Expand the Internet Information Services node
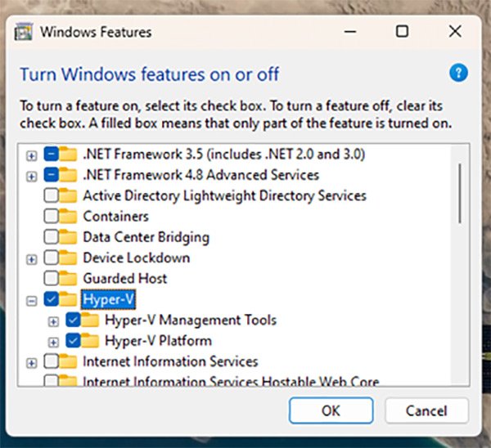Viewport: 491px width, 448px height. tap(31, 362)
